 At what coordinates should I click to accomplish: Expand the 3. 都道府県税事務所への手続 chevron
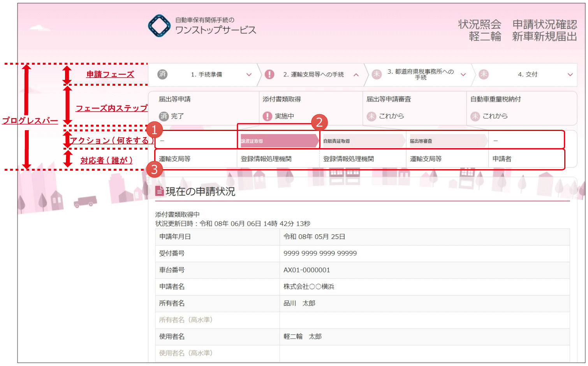coord(463,75)
